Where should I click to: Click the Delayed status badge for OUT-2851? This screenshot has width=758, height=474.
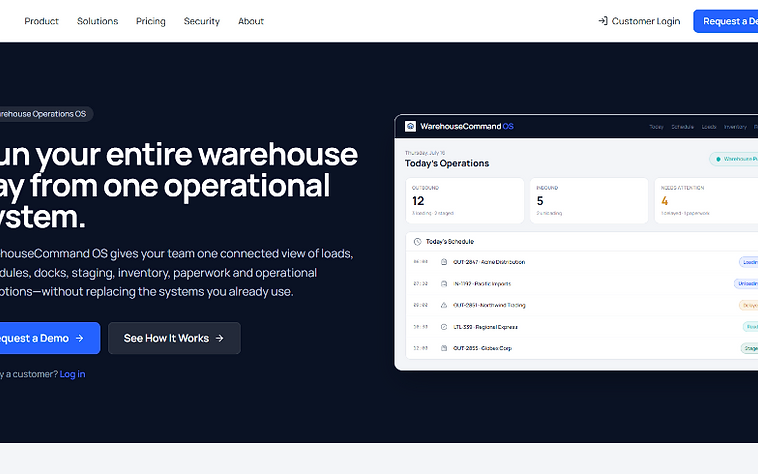(x=749, y=305)
